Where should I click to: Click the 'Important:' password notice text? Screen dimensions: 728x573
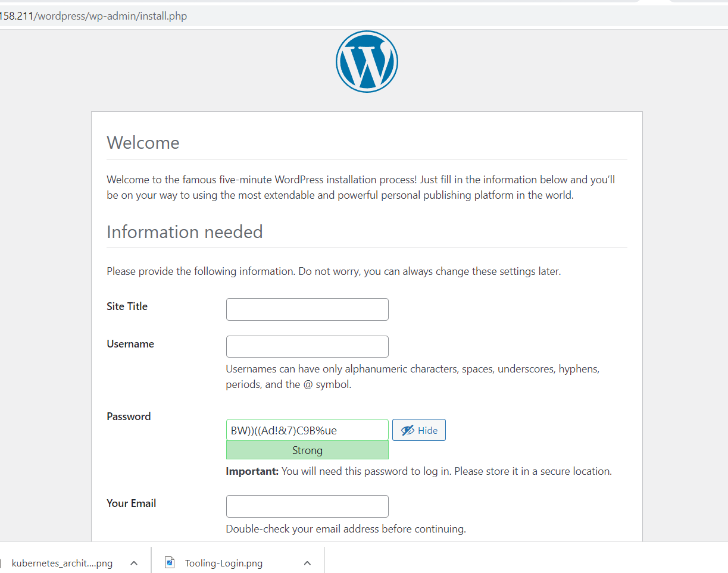pos(419,471)
